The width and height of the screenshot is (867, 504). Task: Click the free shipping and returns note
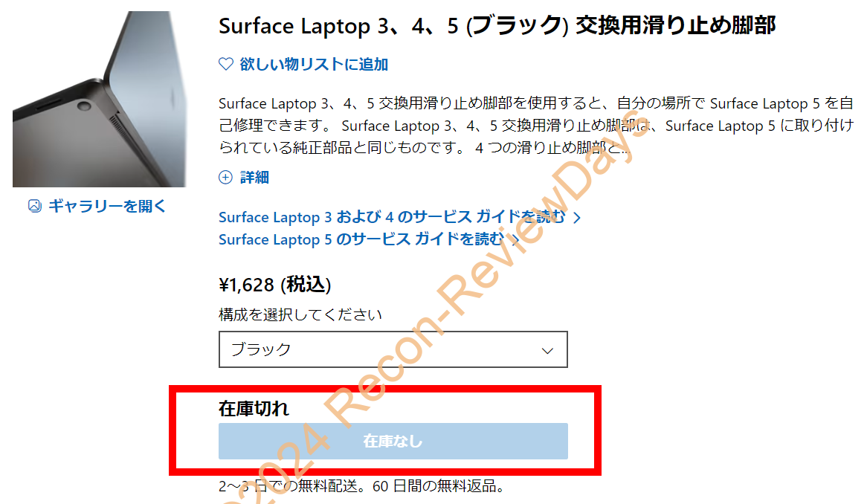[x=362, y=488]
